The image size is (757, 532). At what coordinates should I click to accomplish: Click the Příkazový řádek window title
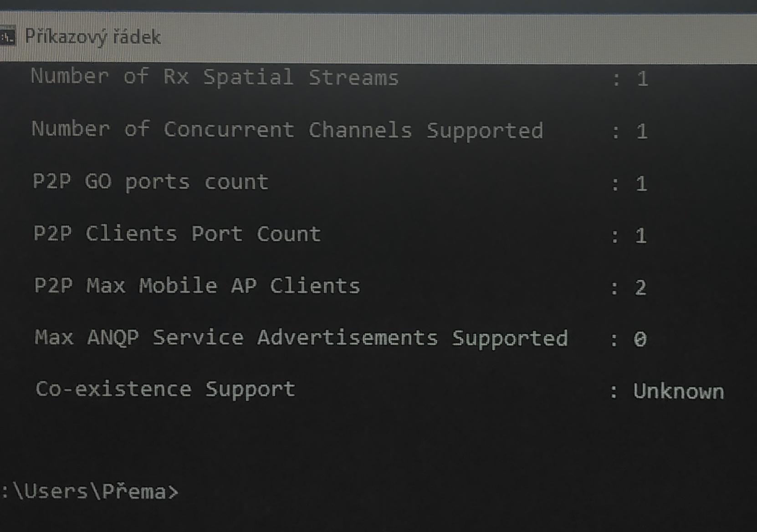click(93, 37)
